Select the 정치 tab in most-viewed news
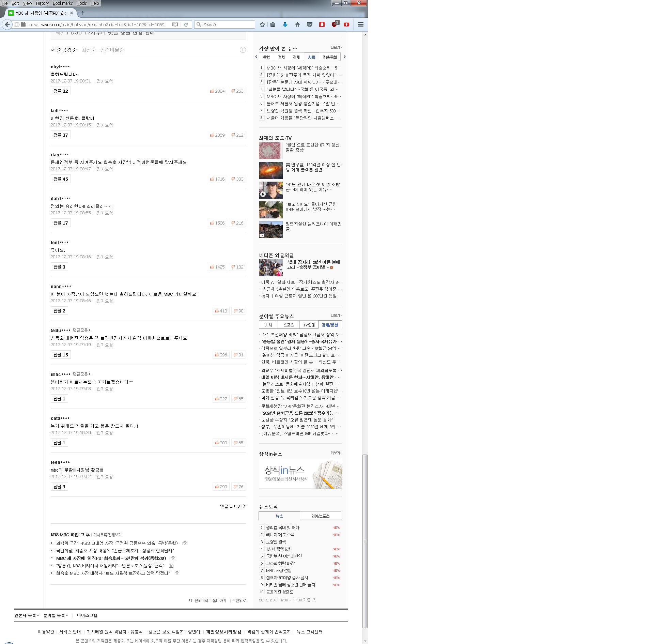The height and width of the screenshot is (644, 652). [x=281, y=57]
